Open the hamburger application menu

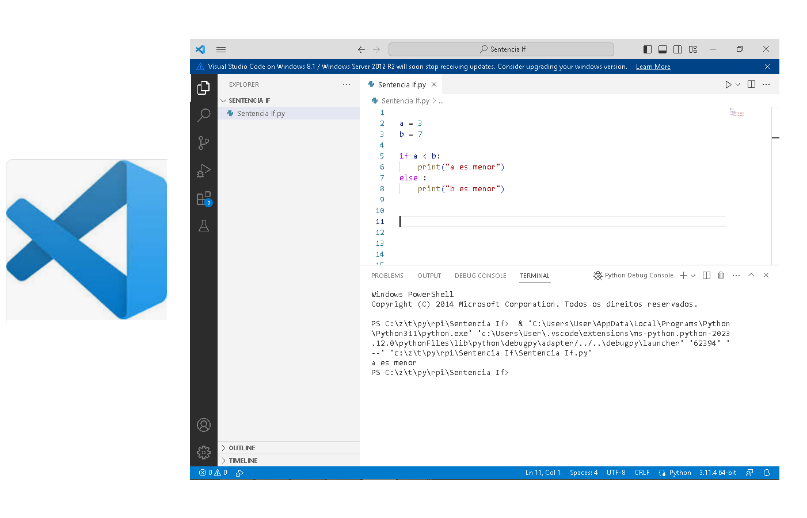(x=221, y=49)
